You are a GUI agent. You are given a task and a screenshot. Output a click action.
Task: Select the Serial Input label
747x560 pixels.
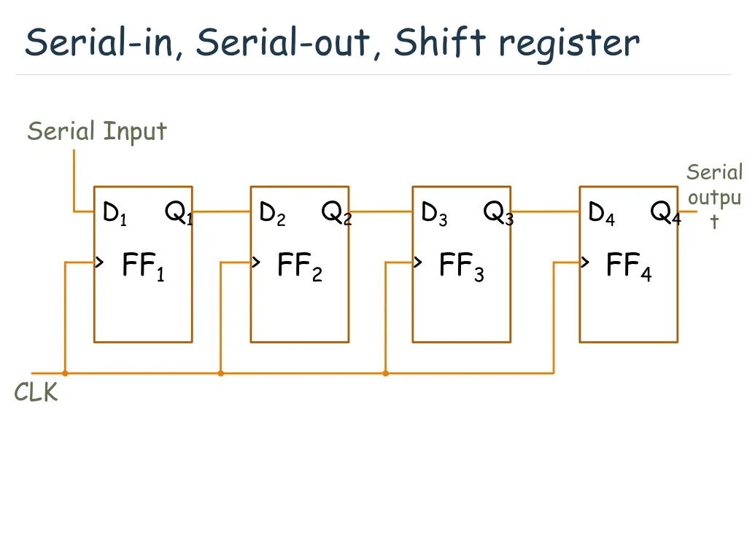pyautogui.click(x=97, y=132)
